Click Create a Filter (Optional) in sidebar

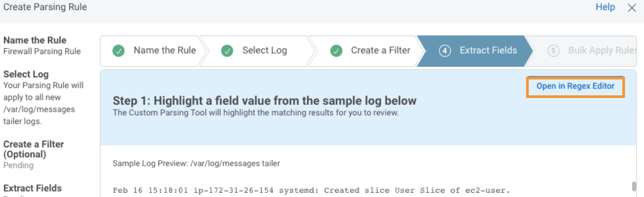34,149
